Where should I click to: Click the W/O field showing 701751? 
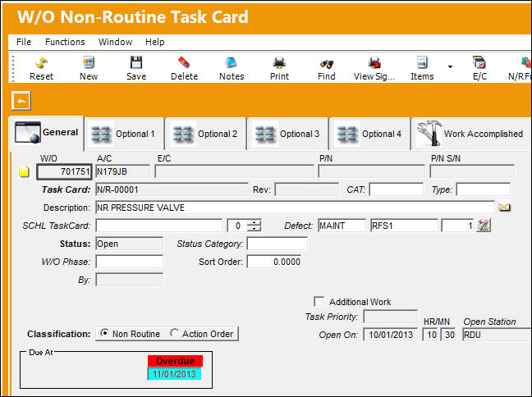64,171
